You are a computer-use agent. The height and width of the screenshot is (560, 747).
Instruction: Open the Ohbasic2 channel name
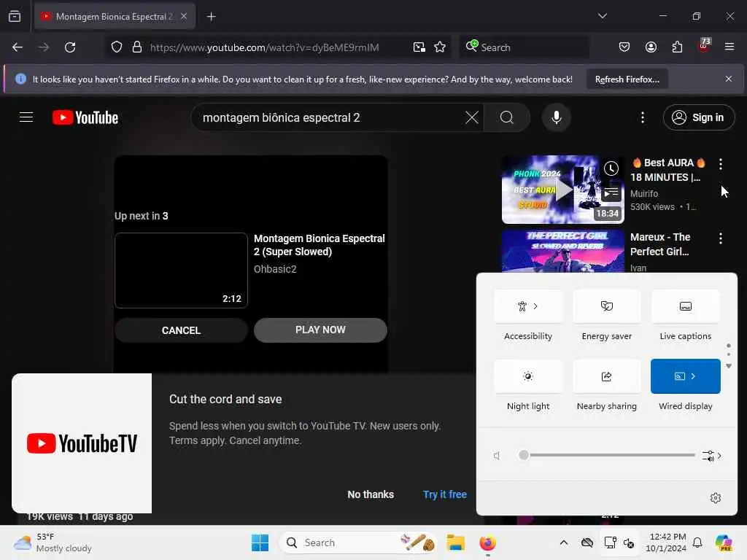(x=275, y=269)
